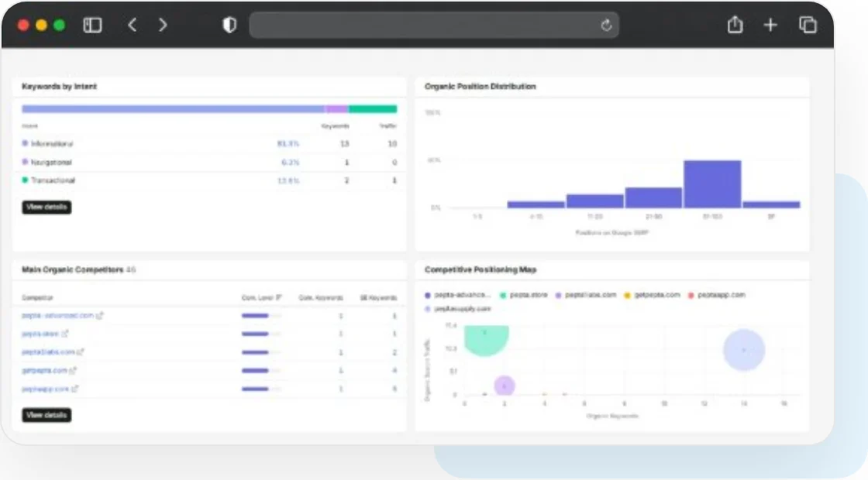Select the purple Navigational segment of intent bar
The image size is (868, 480).
[x=336, y=109]
